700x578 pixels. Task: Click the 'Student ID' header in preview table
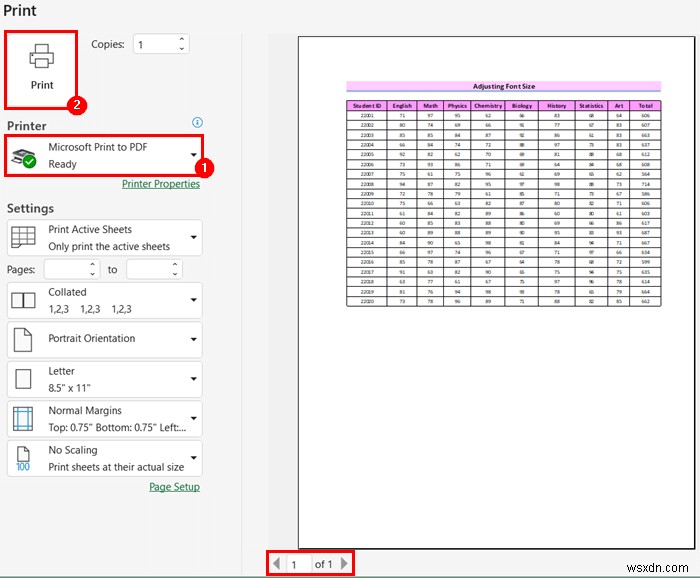point(367,106)
